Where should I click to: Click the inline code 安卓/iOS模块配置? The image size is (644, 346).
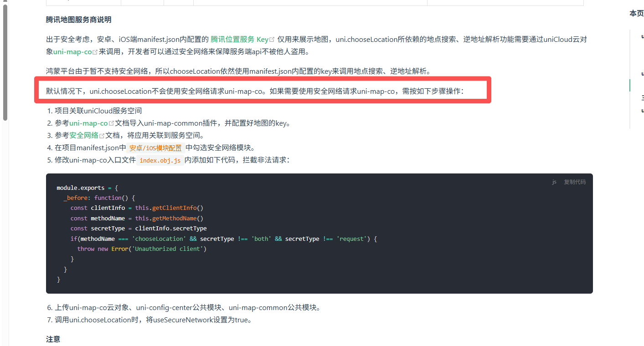pos(155,148)
